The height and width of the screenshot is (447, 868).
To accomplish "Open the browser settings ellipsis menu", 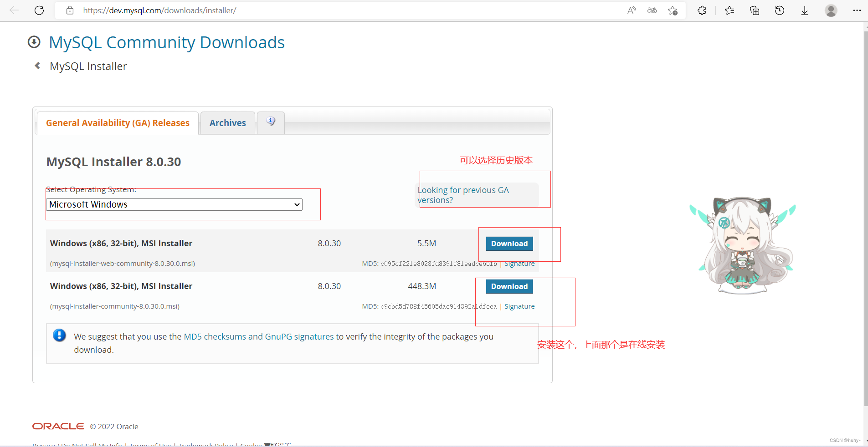I will [x=857, y=10].
